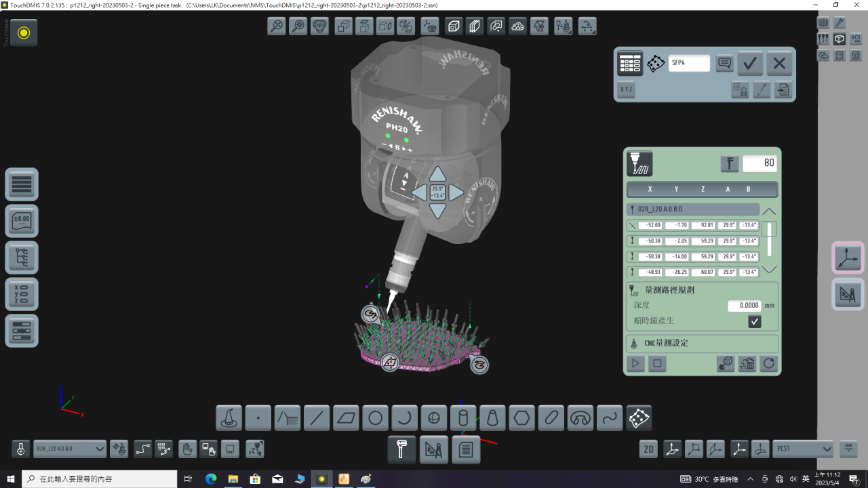Image resolution: width=868 pixels, height=488 pixels.
Task: Open the feature tree panel
Action: (22, 258)
